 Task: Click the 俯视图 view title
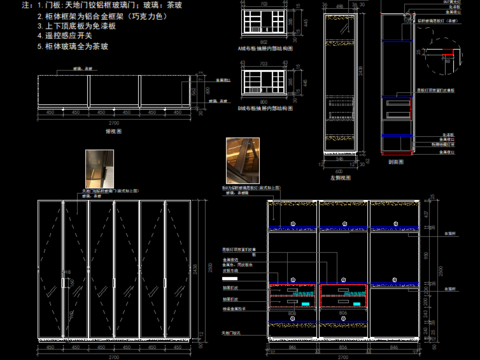click(x=114, y=131)
